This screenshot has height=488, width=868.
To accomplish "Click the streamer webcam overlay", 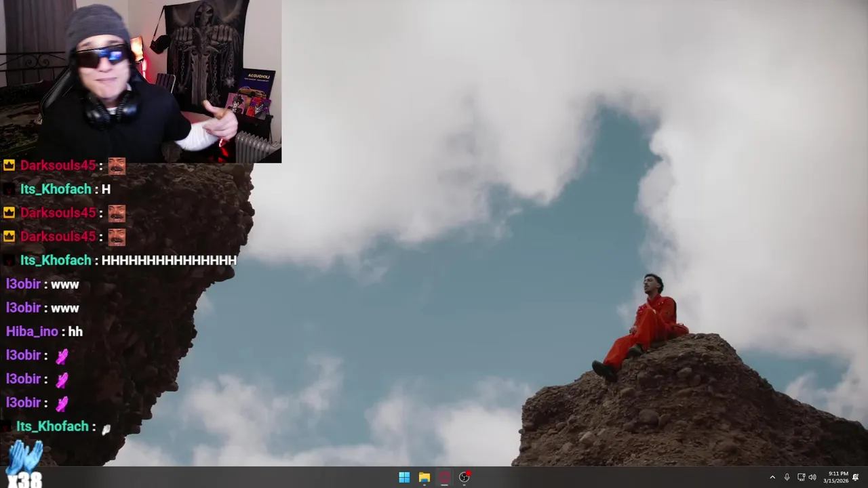I will click(x=140, y=81).
